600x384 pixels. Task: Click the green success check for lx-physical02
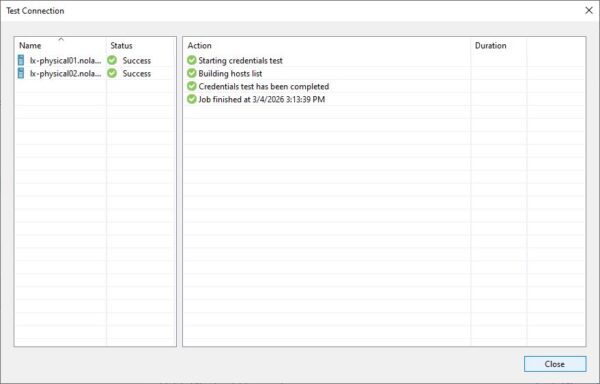(112, 73)
